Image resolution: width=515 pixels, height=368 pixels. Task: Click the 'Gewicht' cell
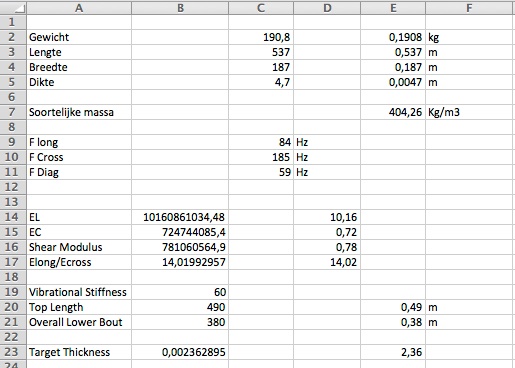tap(79, 37)
